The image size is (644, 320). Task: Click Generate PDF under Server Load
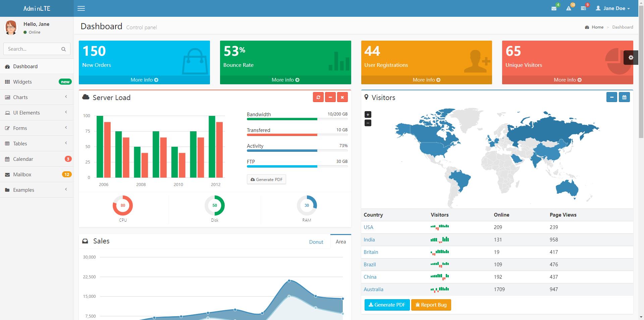point(266,179)
